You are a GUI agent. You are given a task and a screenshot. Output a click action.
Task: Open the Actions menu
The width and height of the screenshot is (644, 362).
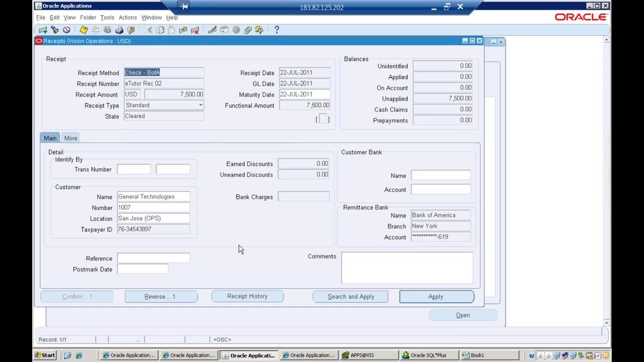(x=128, y=18)
